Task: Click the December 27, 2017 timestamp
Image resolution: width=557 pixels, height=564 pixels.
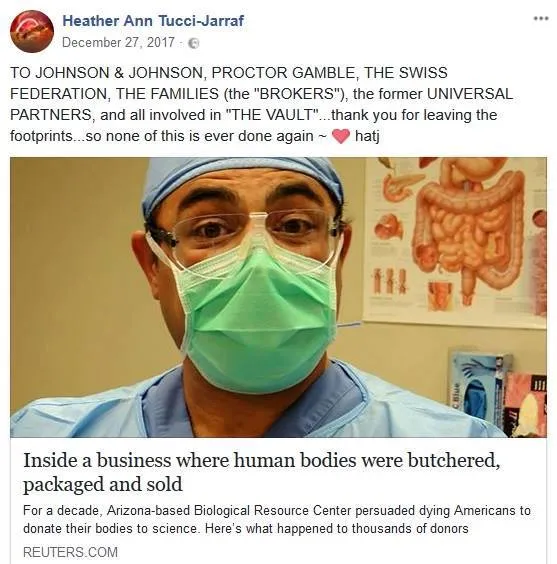Action: 118,42
